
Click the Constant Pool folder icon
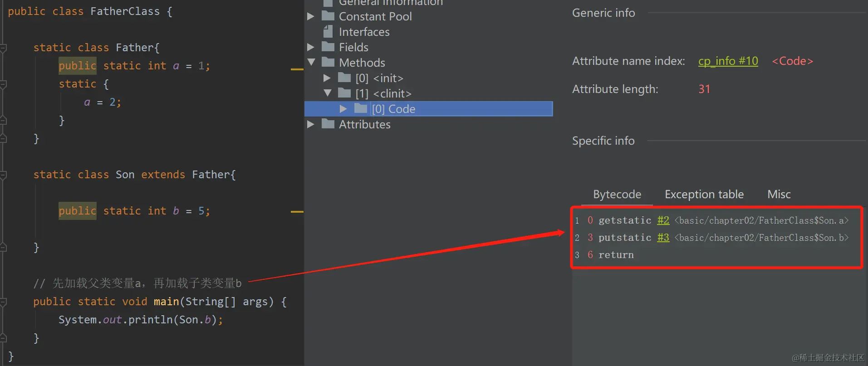(328, 16)
